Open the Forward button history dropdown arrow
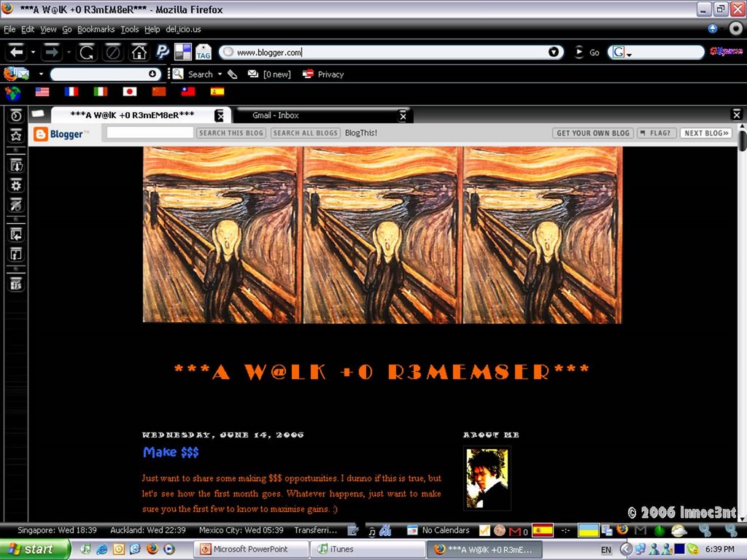This screenshot has height=560, width=747. (x=69, y=52)
